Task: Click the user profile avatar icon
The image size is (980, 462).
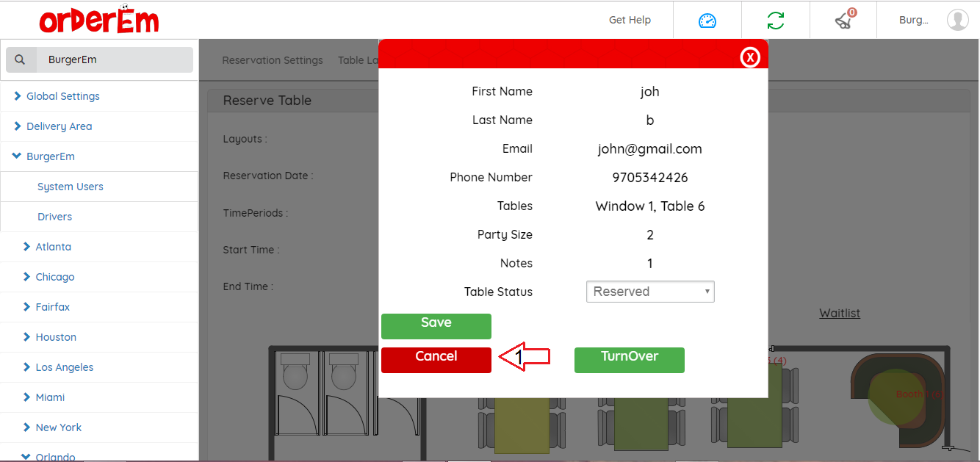Action: click(957, 20)
